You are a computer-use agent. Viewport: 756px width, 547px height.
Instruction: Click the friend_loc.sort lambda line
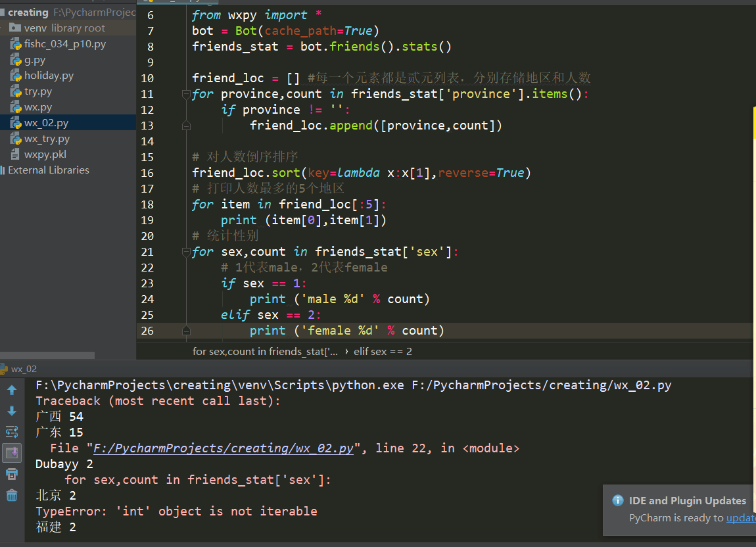pyautogui.click(x=361, y=173)
